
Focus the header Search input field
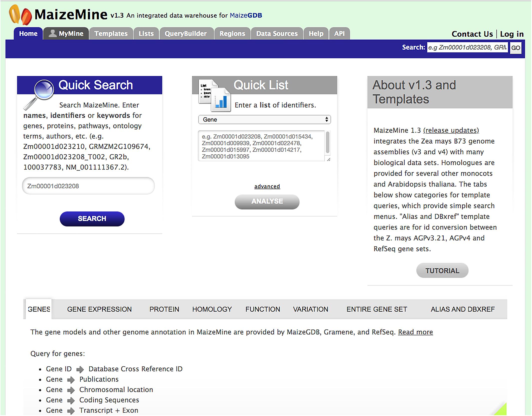[467, 47]
